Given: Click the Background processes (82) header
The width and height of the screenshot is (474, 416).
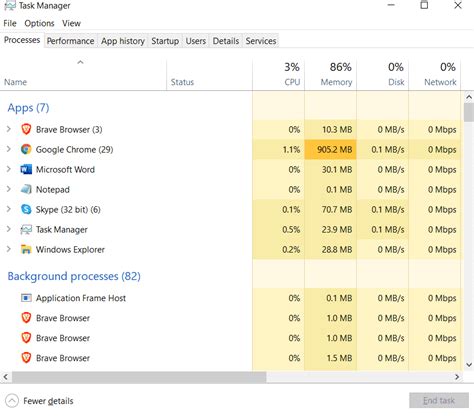Looking at the screenshot, I should pyautogui.click(x=74, y=276).
